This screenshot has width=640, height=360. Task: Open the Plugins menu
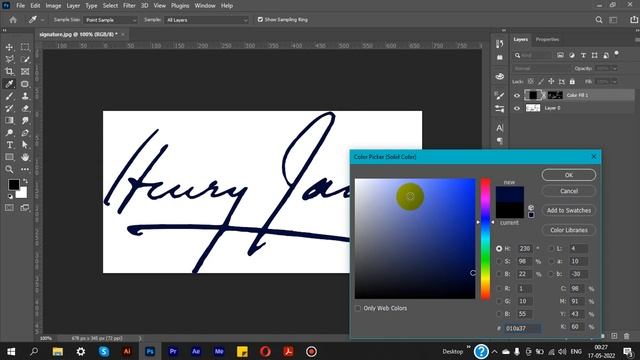[180, 6]
